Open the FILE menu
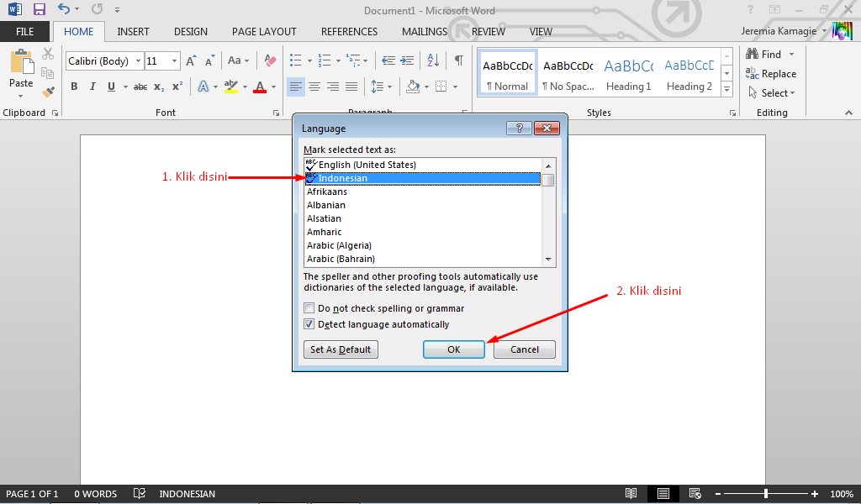 click(25, 31)
